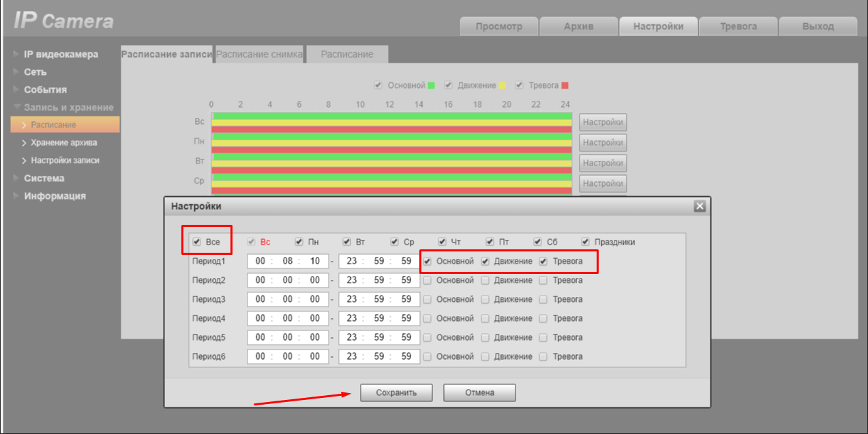
Task: Enable Тревога for Период6
Action: point(543,356)
